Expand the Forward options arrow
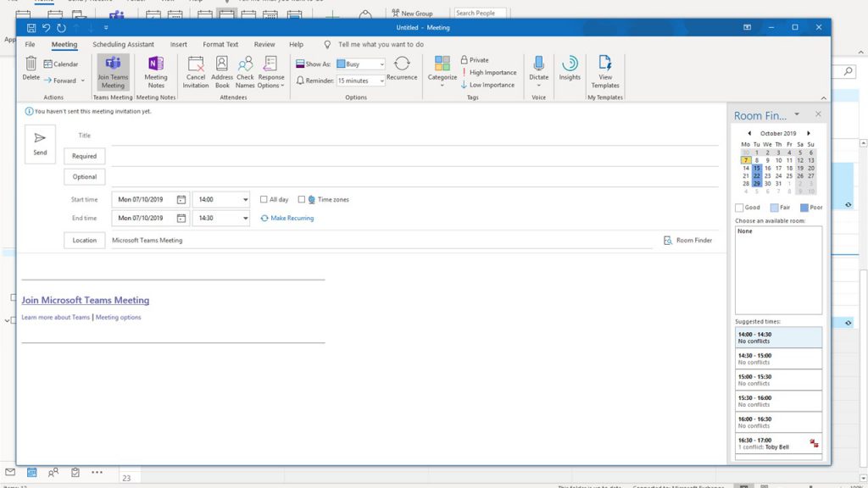This screenshot has height=488, width=868. [83, 80]
